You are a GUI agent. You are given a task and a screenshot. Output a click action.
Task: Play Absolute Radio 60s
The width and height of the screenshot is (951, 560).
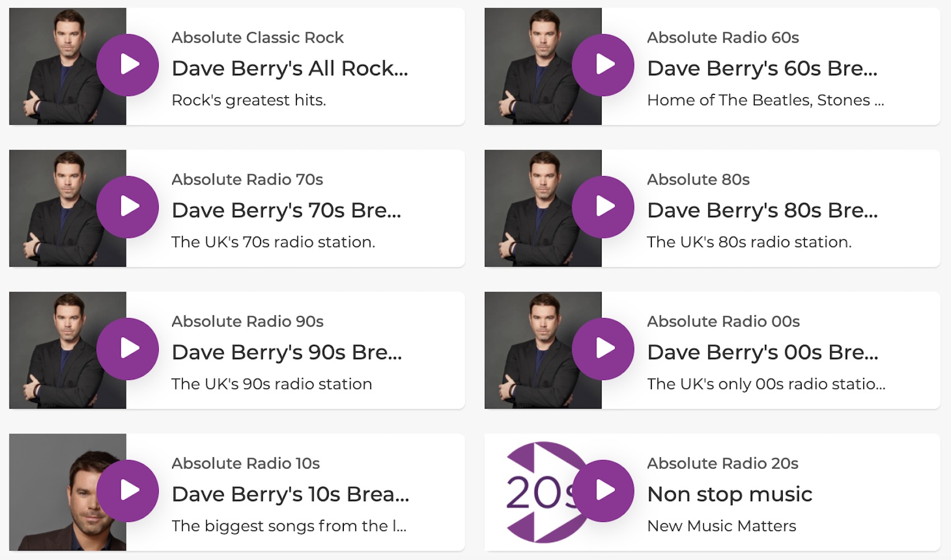[603, 64]
